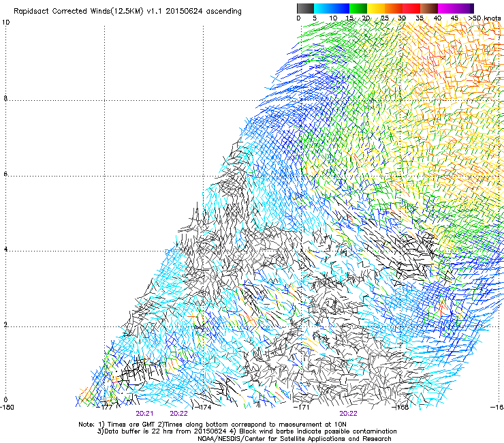504x443 pixels.
Task: Click the 'NOAA/NESDIS/Center for Satellite Applications and Research' credit
Action: [x=294, y=439]
